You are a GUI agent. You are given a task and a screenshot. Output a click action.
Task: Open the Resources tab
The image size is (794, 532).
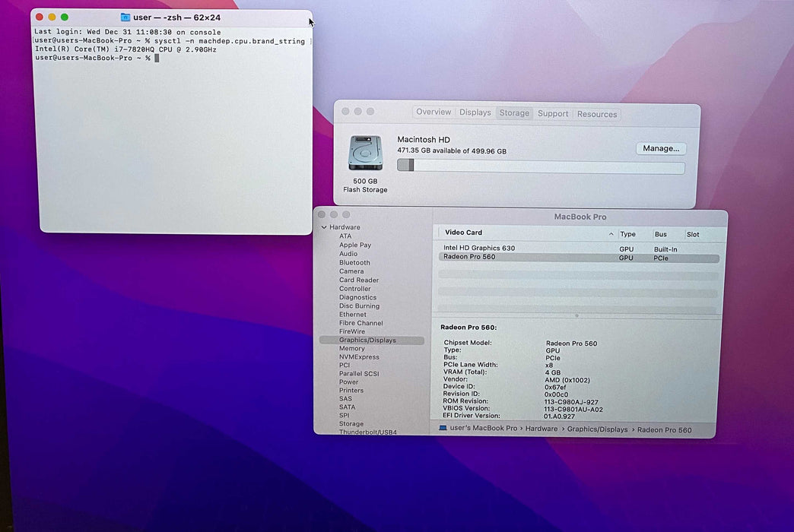[597, 114]
